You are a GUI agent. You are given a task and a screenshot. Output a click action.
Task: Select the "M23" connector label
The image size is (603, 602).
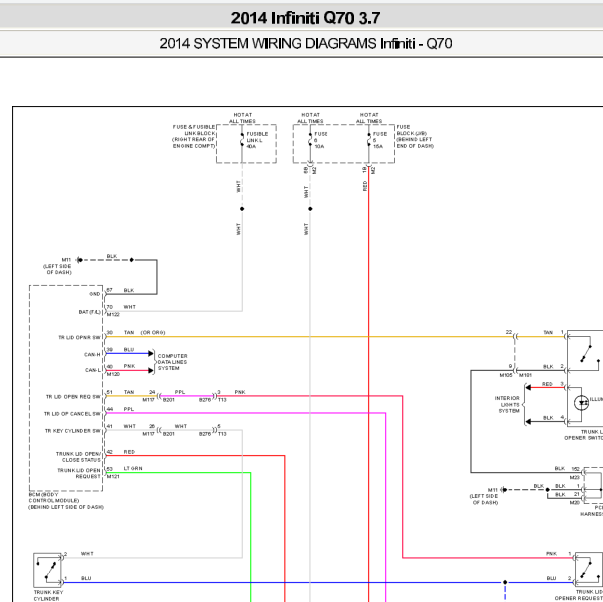point(575,477)
